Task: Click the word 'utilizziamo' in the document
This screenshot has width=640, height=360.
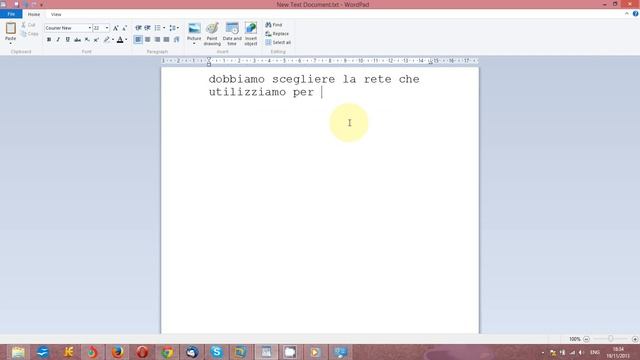Action: coord(247,92)
